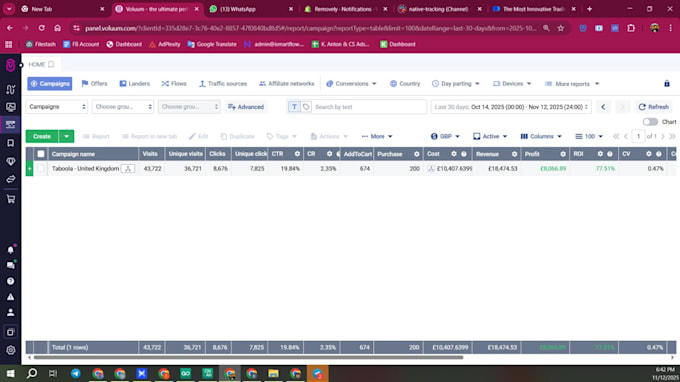
Task: Open the Create button dropdown arrow
Action: pos(66,136)
